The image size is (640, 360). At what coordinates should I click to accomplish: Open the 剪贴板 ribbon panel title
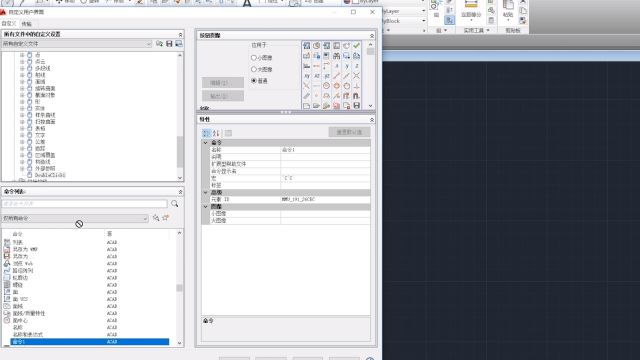tap(513, 30)
